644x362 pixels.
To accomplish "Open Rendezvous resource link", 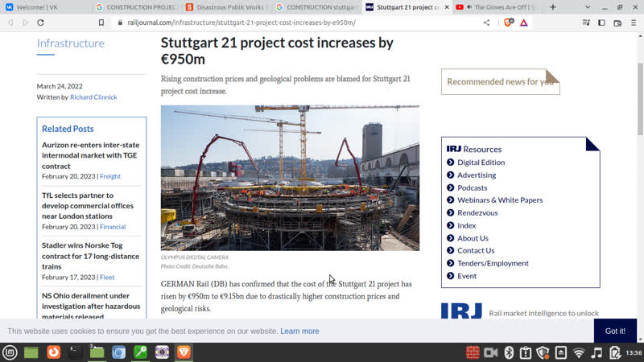I will (x=477, y=212).
